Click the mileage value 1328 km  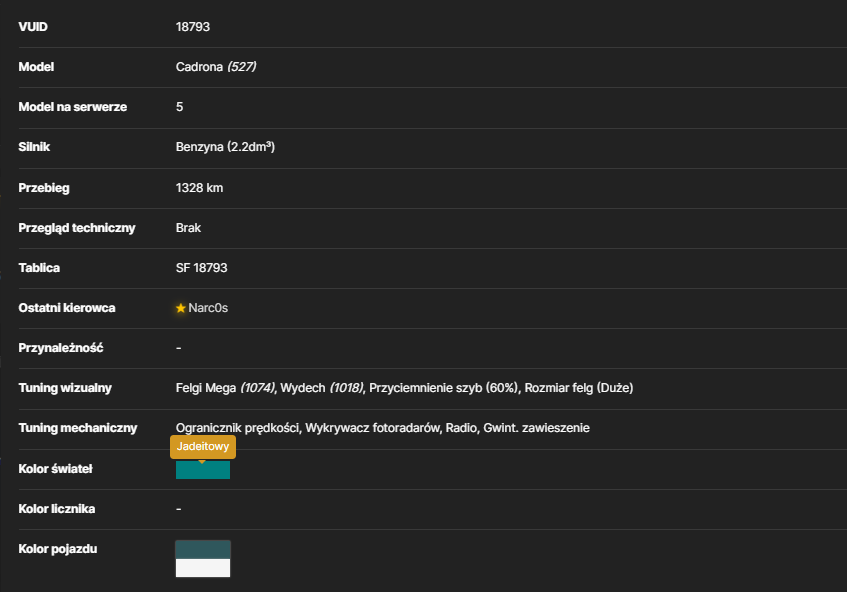pos(199,188)
